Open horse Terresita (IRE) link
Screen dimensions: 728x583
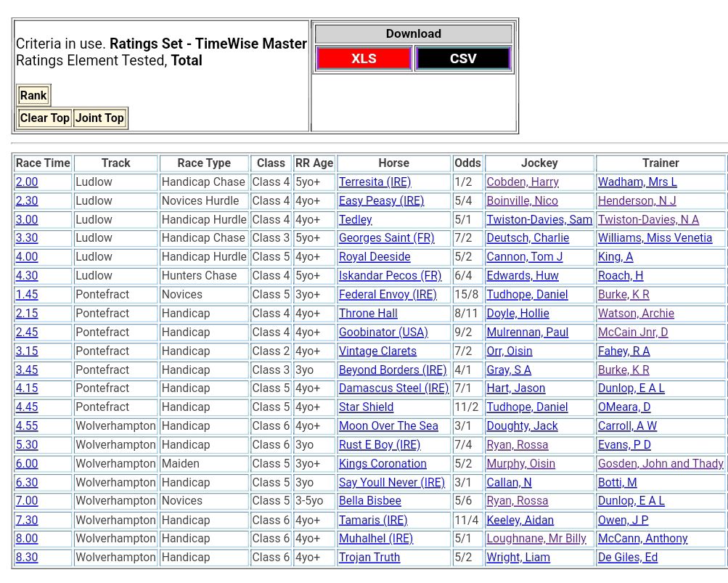(x=375, y=182)
